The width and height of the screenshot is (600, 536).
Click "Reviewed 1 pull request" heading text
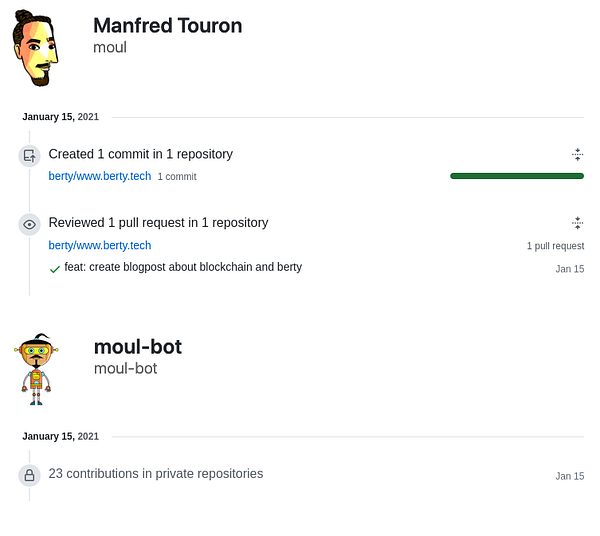tap(158, 222)
